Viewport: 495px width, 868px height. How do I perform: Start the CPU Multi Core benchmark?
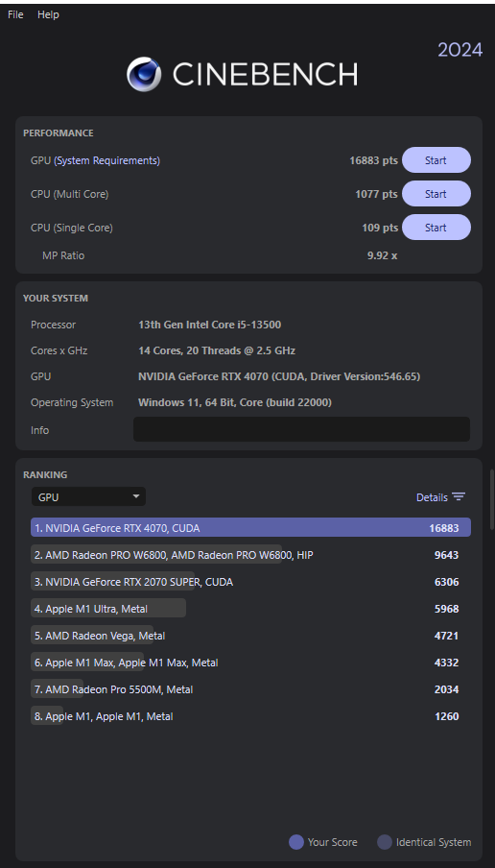tap(436, 194)
